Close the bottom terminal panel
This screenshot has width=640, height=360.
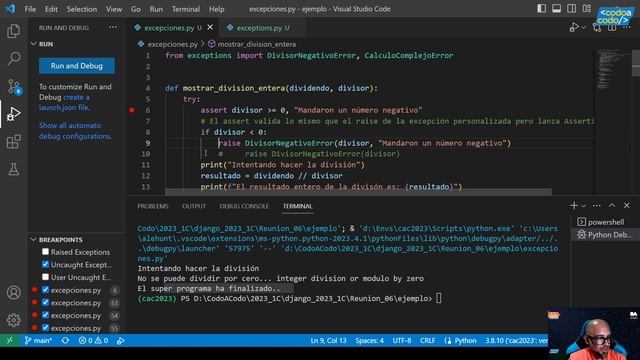pyautogui.click(x=627, y=206)
